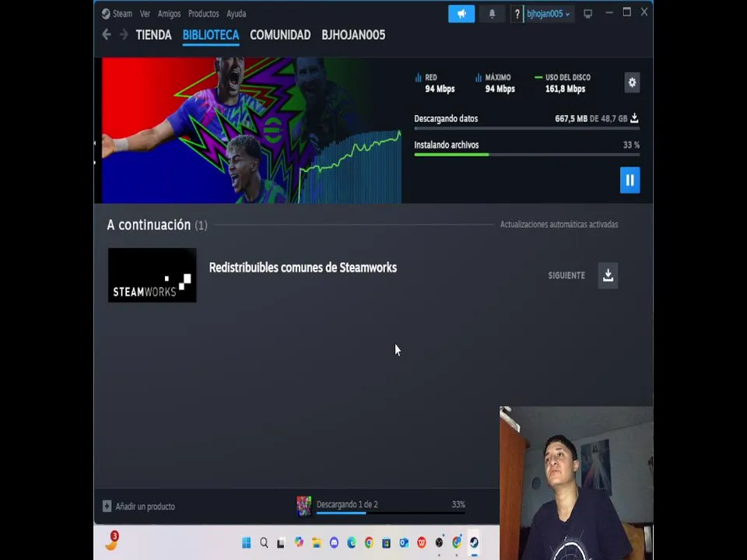The image size is (747, 560).
Task: Go forward with the right arrow
Action: coord(124,35)
